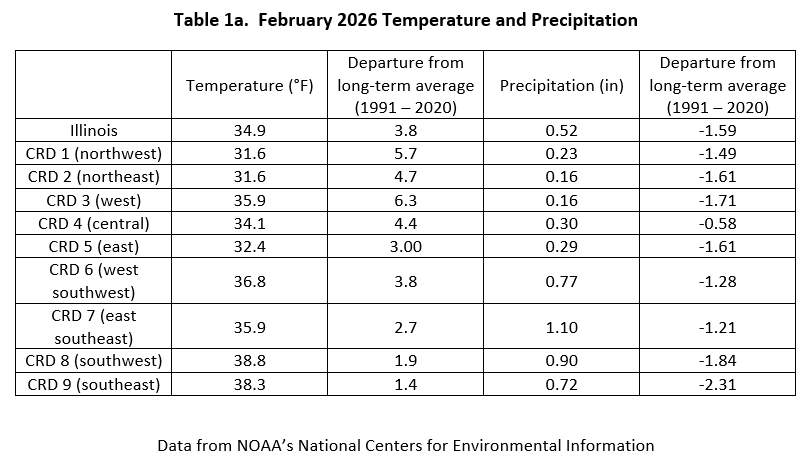Click the 'CRD 5 (east)' row label

(95, 245)
